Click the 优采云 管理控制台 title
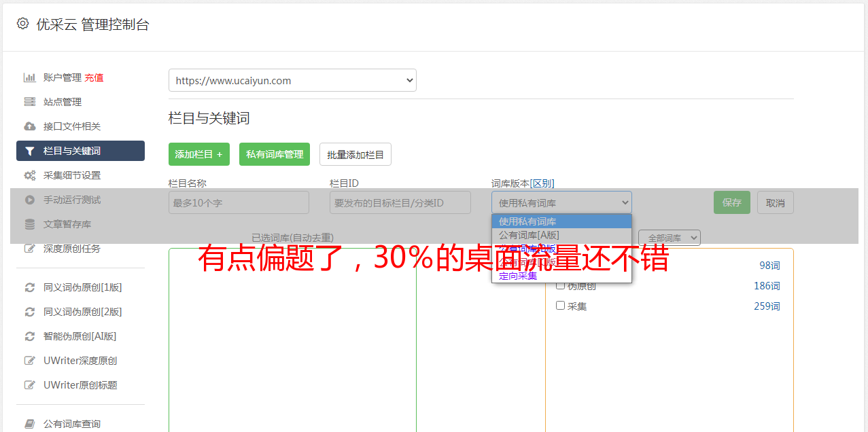Viewport: 868px width, 432px height. click(93, 24)
